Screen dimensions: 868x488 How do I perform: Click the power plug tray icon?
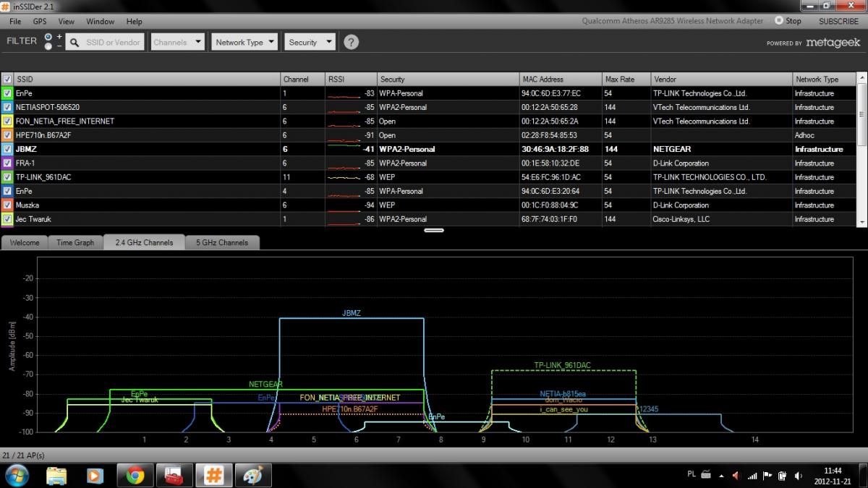tap(782, 475)
